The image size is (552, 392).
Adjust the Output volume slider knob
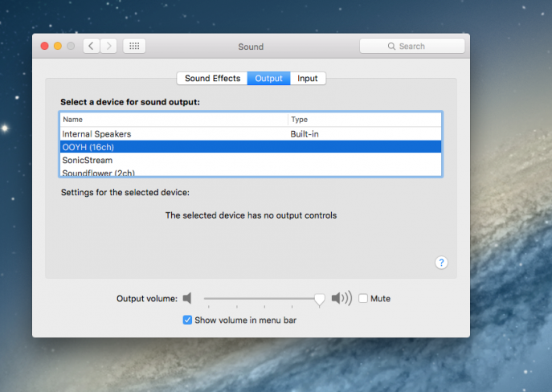[x=319, y=300]
